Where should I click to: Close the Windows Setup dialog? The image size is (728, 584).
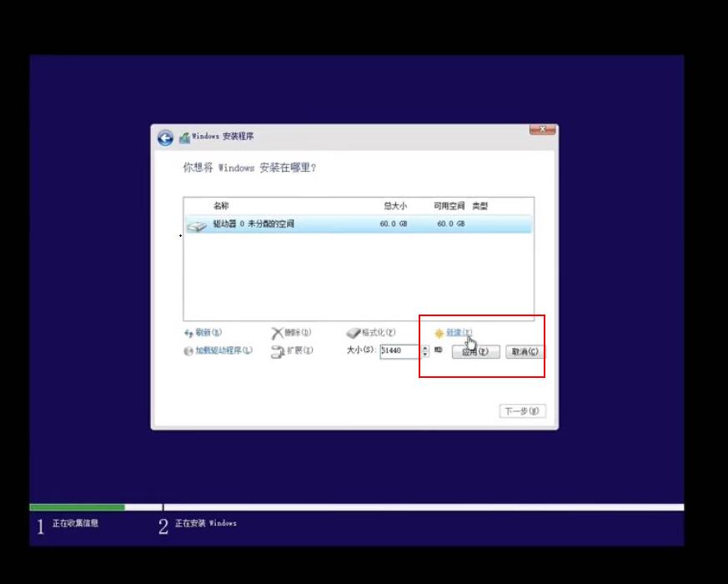(x=542, y=129)
